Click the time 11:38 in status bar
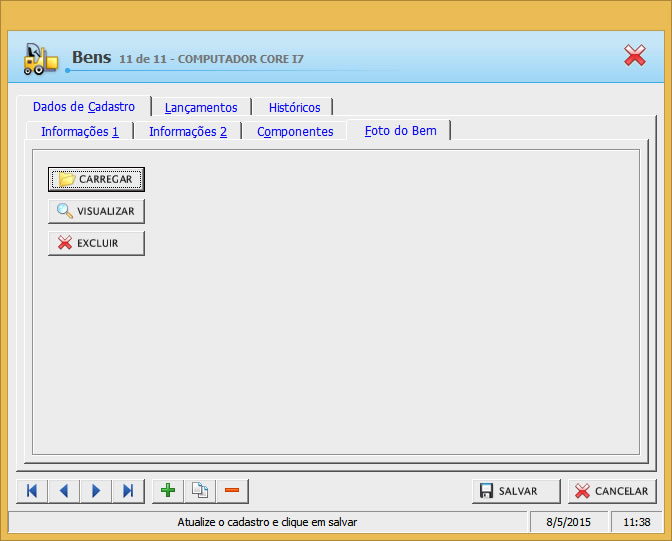This screenshot has width=672, height=541. [636, 522]
